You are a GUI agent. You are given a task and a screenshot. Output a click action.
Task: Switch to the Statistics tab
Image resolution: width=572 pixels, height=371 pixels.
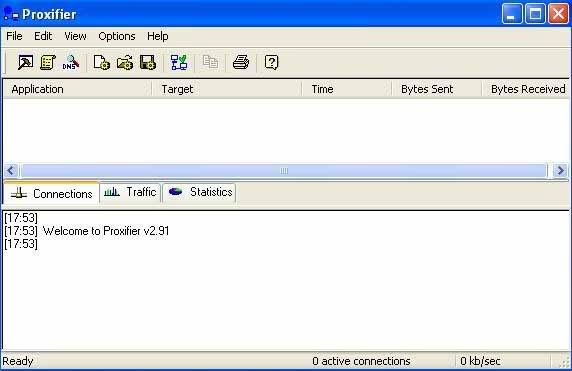click(200, 192)
